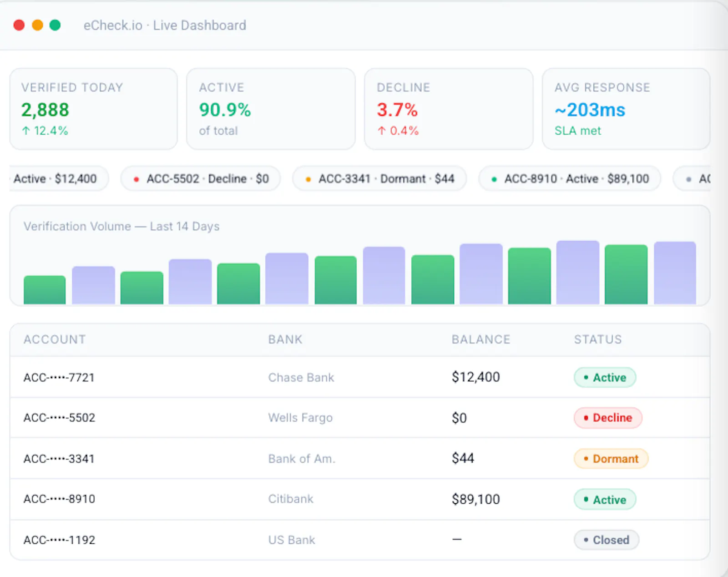Click the $12,400 balance in the table
The width and height of the screenshot is (728, 577).
pos(475,377)
